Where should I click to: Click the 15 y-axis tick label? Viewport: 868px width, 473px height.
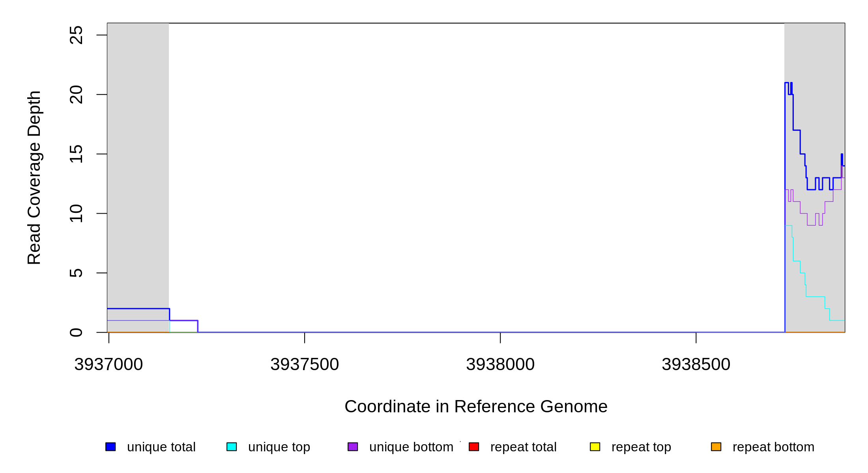[x=76, y=154]
